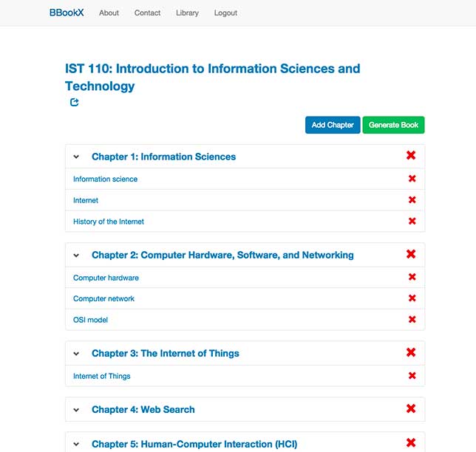Screen dimensions: 476x452
Task: Click the share icon under the book title
Action: click(75, 102)
